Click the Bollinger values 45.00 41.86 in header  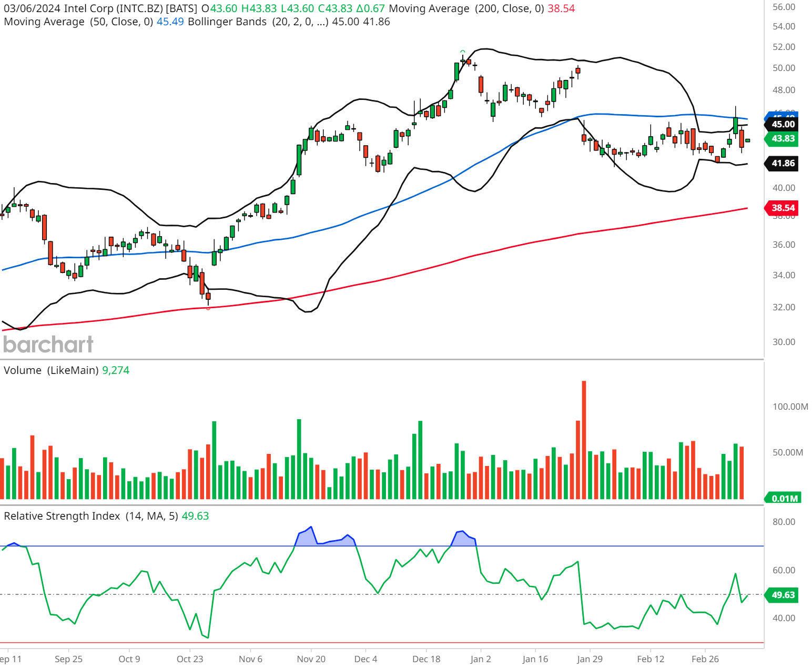(x=361, y=22)
